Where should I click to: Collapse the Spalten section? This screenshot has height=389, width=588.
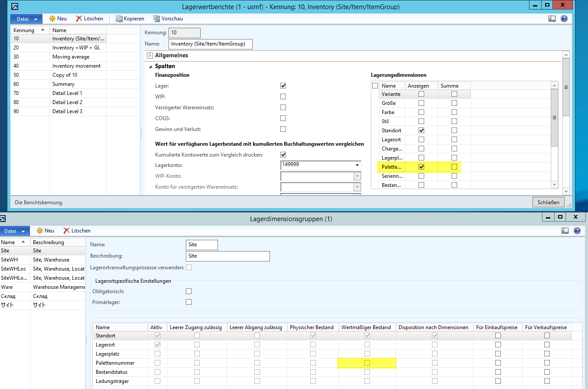pos(150,66)
